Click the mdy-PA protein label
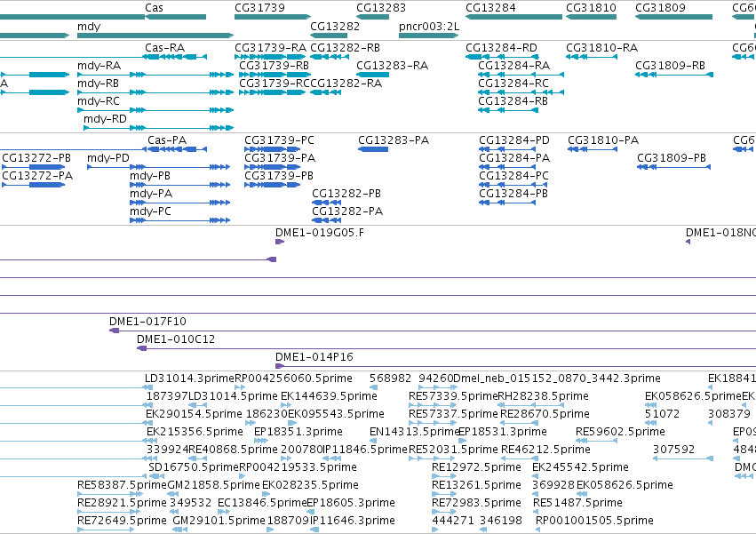756x534 pixels. 151,194
